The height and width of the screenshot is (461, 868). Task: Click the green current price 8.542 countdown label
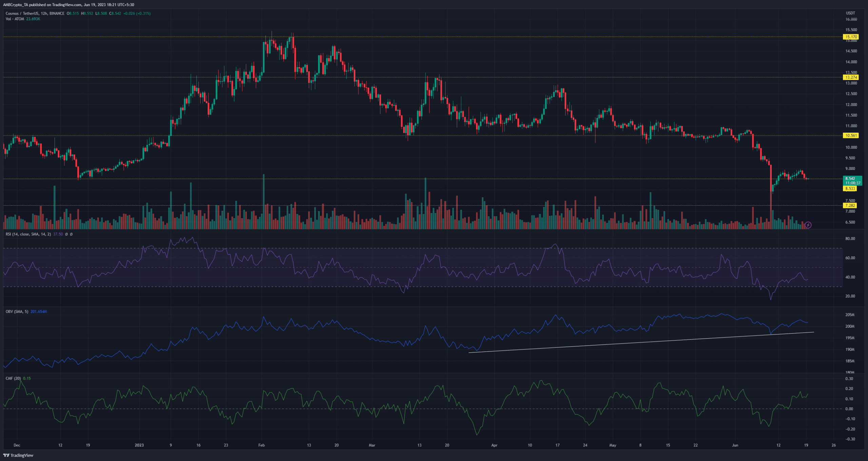[x=852, y=180]
